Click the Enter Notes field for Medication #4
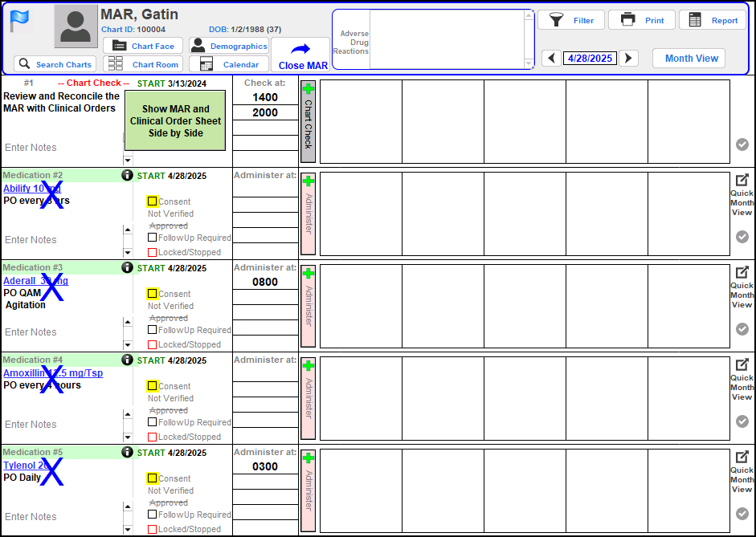756x537 pixels. [60, 424]
